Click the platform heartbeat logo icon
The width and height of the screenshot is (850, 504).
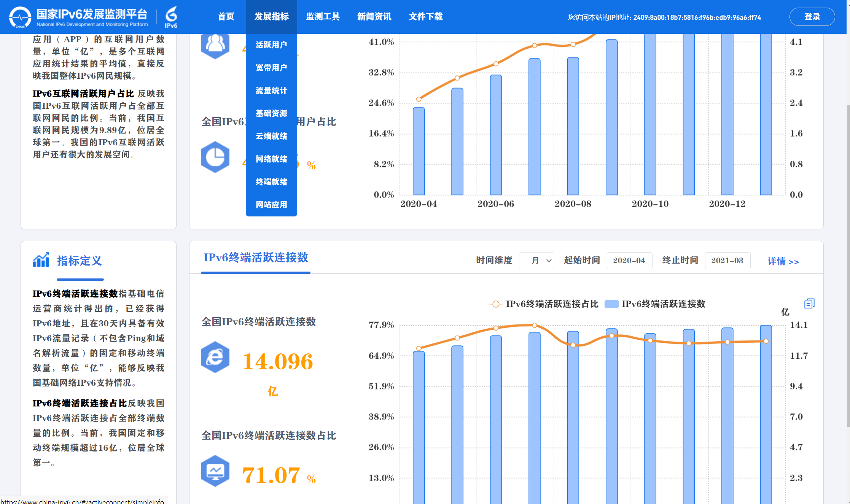(20, 17)
